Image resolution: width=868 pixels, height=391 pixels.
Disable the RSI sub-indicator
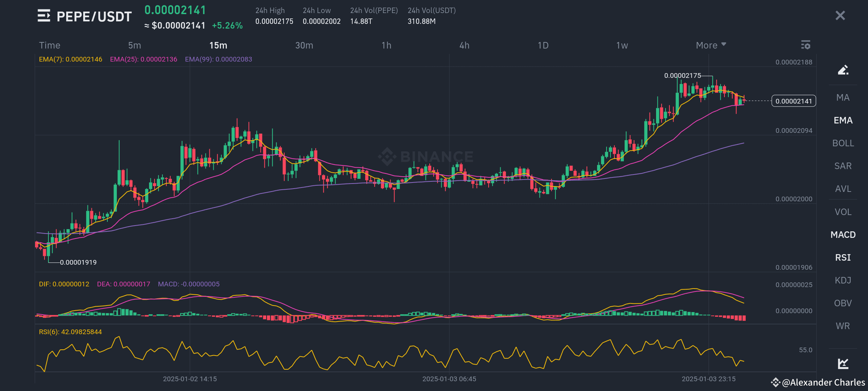(x=843, y=257)
